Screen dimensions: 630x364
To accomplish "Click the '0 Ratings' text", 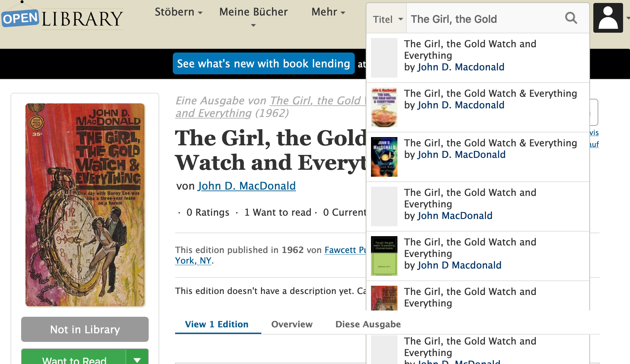I will point(208,212).
